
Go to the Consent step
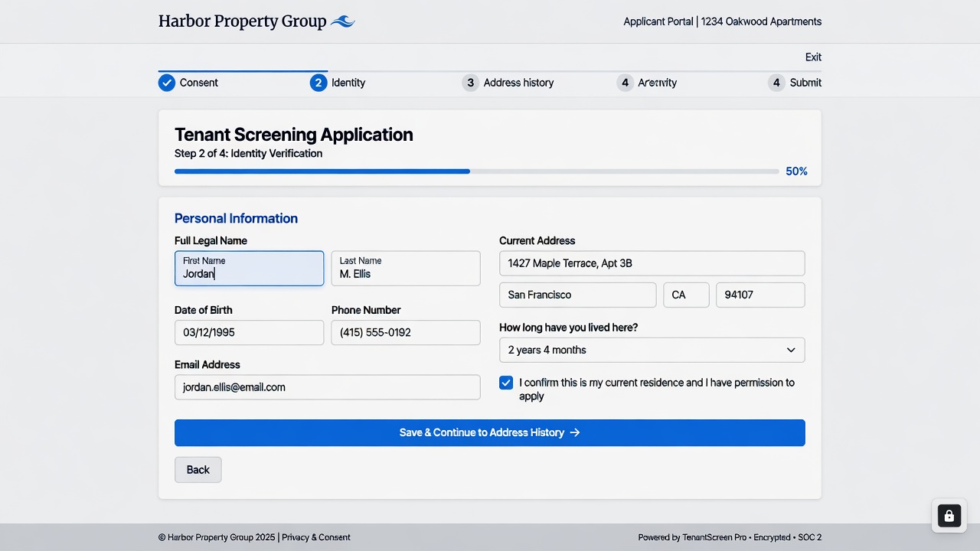199,83
